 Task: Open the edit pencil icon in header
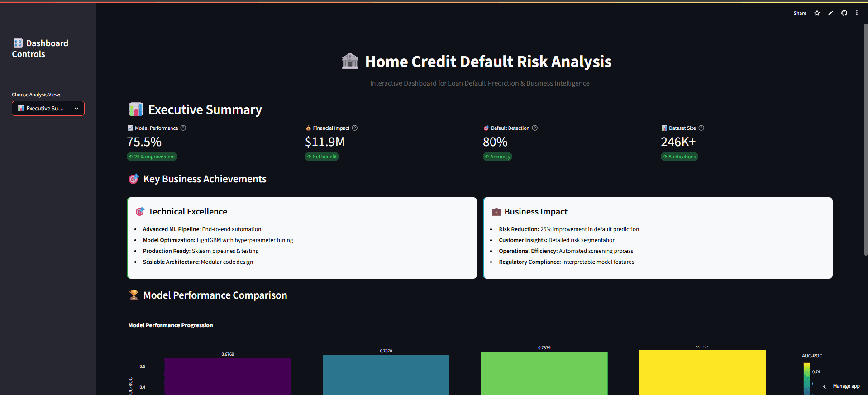click(830, 13)
